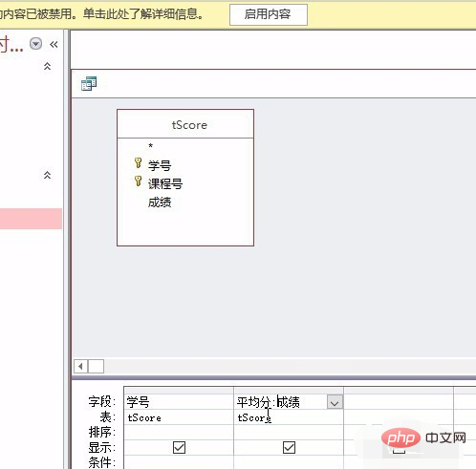The width and height of the screenshot is (476, 469).
Task: Toggle the Show checkbox for 学号 column
Action: click(x=179, y=447)
